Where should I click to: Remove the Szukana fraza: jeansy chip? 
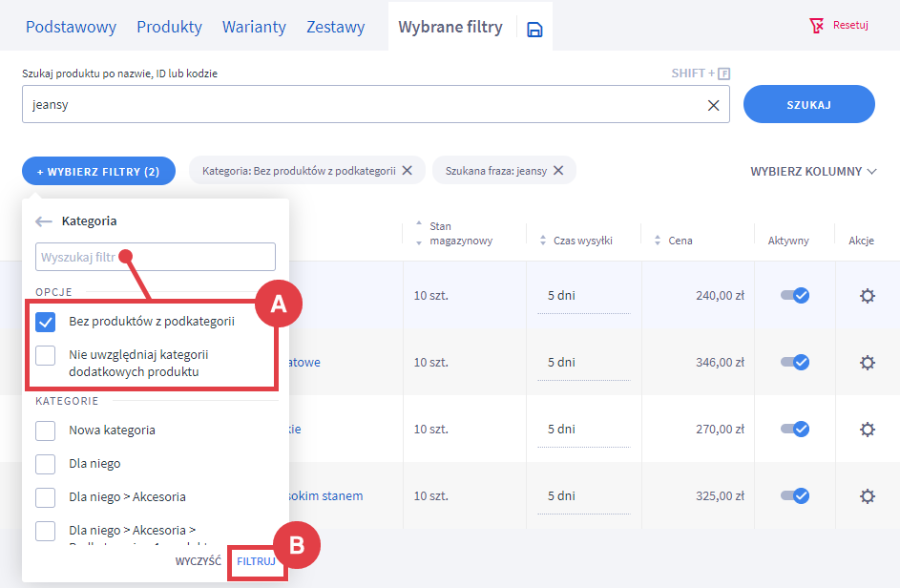(x=558, y=171)
